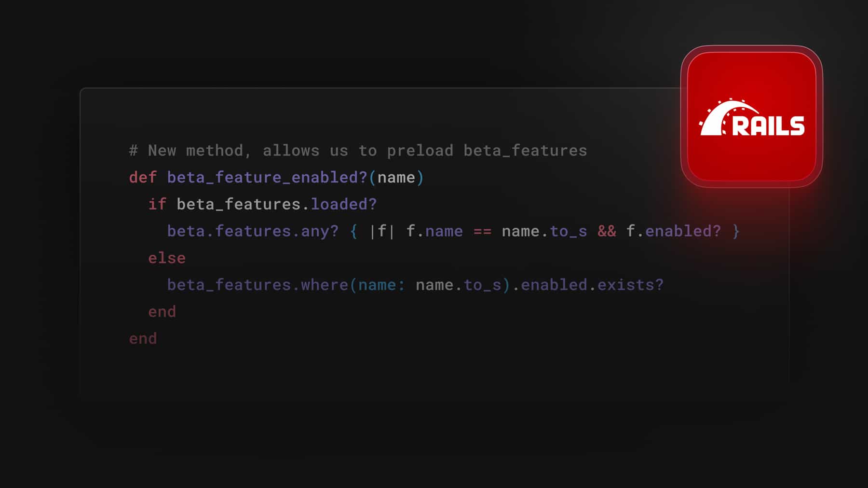Click the 'f.enabled?' expression
The image size is (868, 488).
coord(673,231)
